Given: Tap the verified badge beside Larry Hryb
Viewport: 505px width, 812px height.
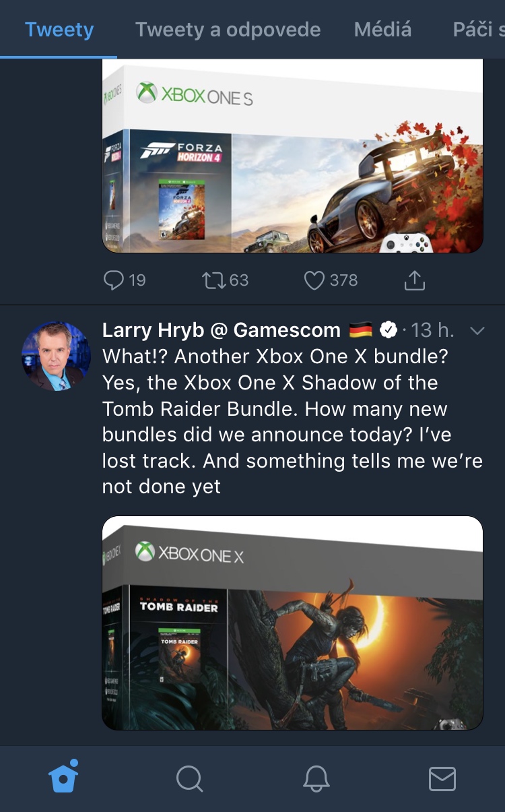Looking at the screenshot, I should click(x=389, y=330).
